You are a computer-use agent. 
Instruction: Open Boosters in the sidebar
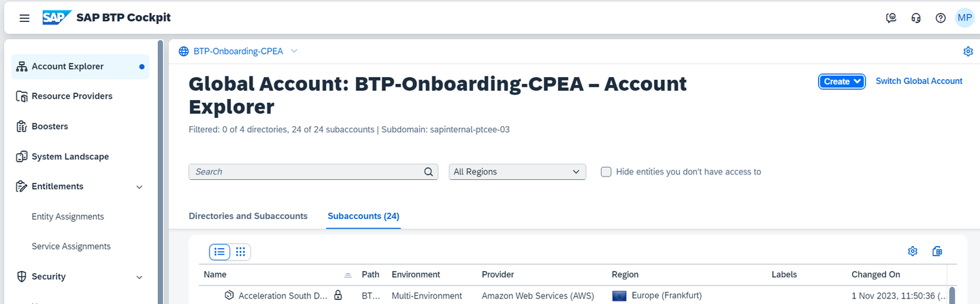click(x=50, y=126)
